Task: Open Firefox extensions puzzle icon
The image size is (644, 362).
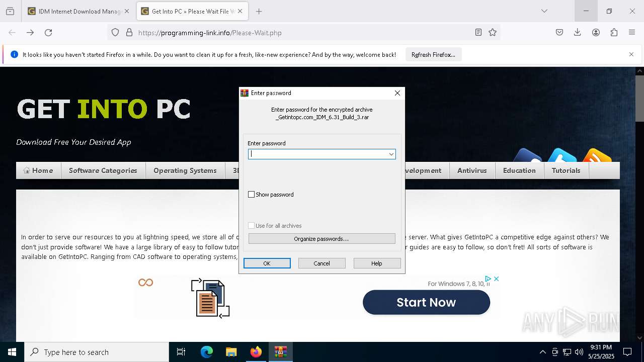Action: click(x=614, y=33)
